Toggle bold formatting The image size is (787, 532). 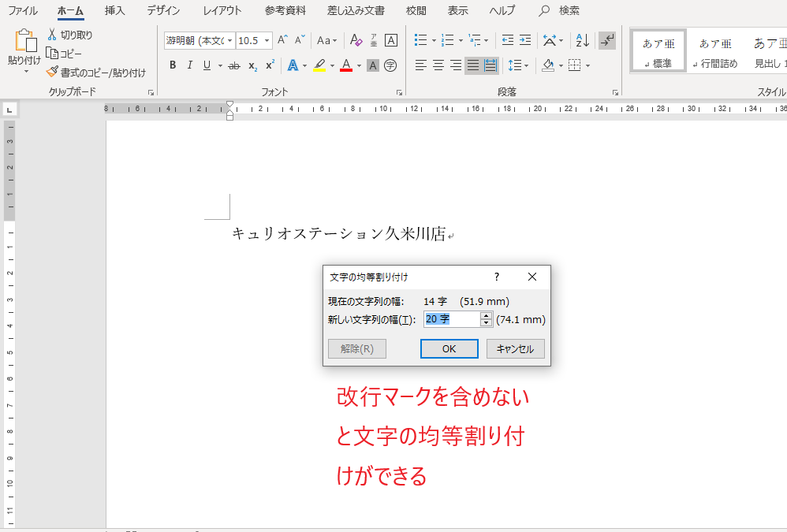click(x=173, y=65)
